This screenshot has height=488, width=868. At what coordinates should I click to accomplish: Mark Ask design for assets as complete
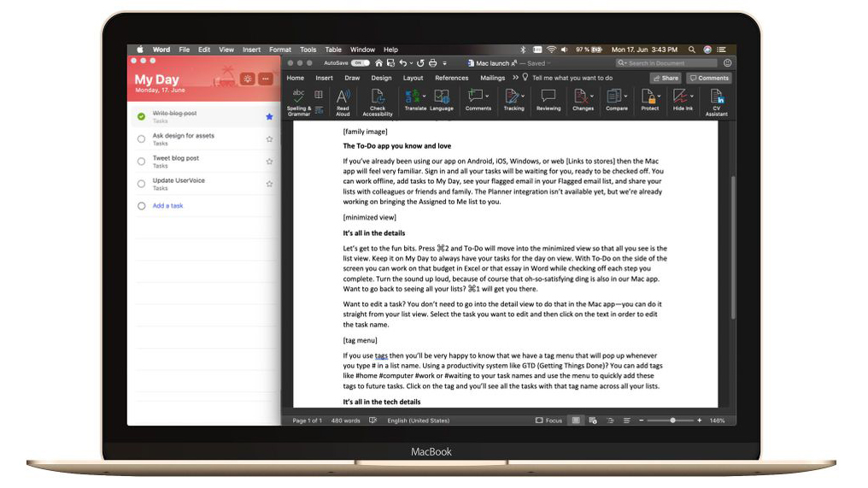pos(141,139)
